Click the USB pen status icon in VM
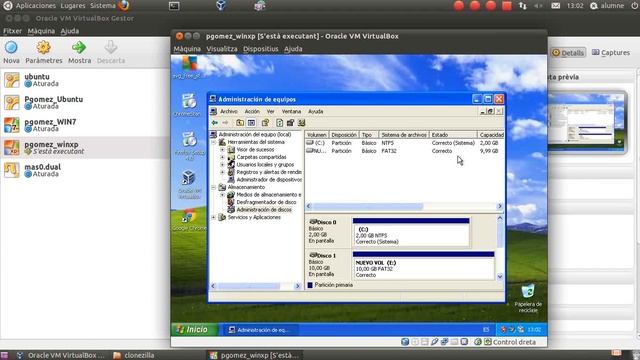Screen dimensions: 640x360 pos(435,342)
